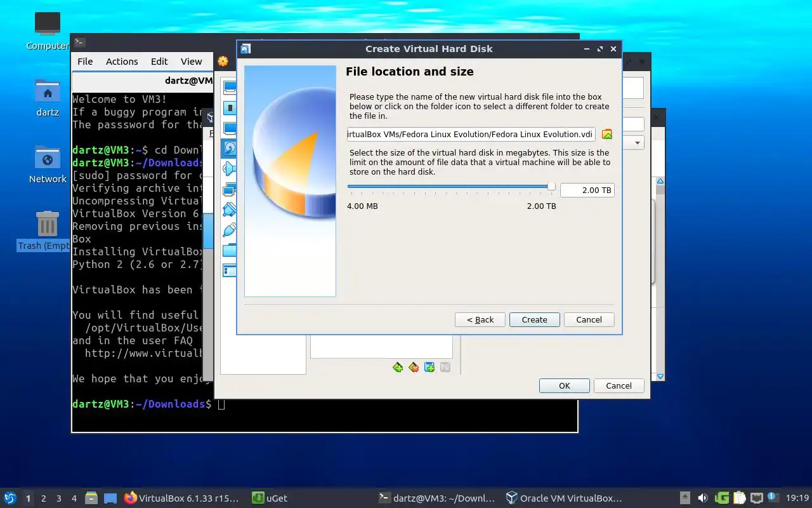The width and height of the screenshot is (812, 508).
Task: Click the network connection tray icon
Action: 756,498
